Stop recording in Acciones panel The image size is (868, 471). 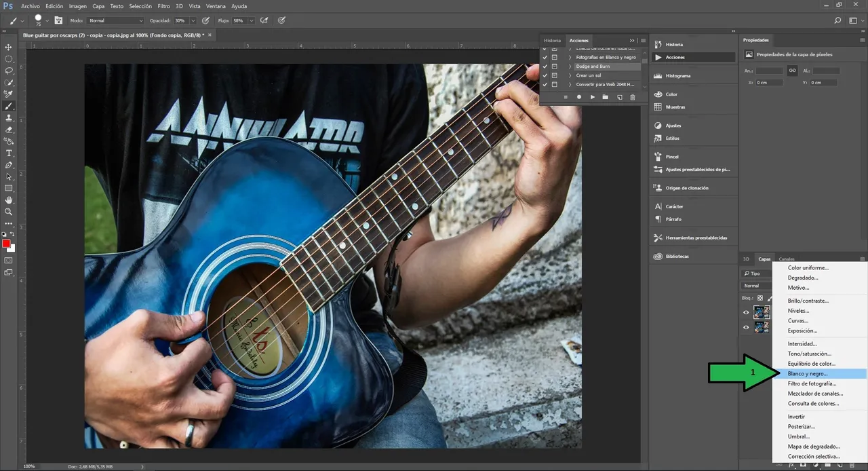(566, 97)
